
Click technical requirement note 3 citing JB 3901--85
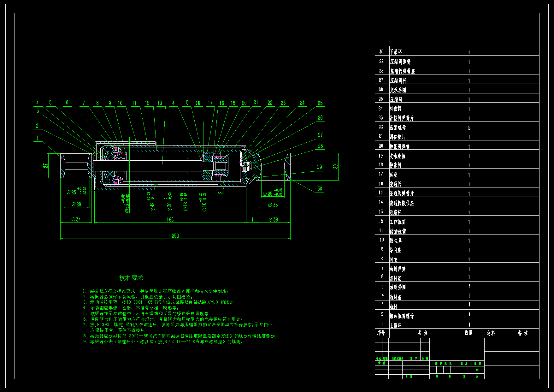160,302
